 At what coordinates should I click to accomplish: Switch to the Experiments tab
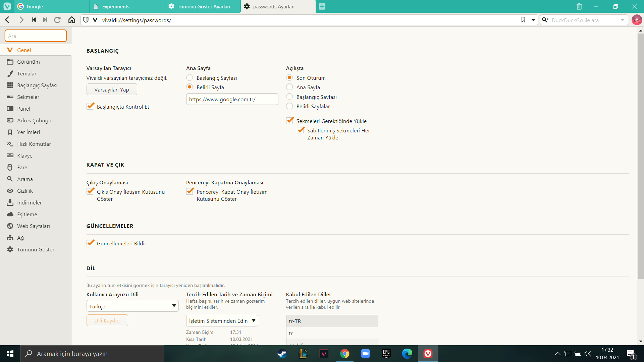click(116, 6)
